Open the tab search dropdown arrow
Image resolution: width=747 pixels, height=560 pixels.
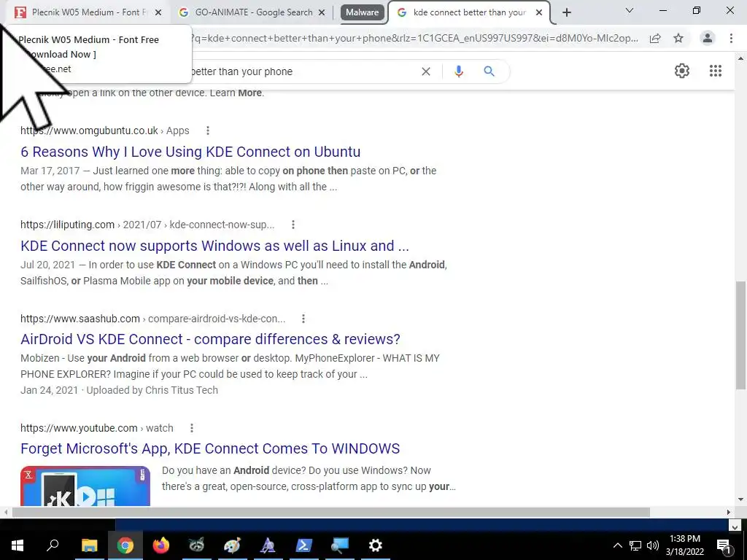pos(630,10)
